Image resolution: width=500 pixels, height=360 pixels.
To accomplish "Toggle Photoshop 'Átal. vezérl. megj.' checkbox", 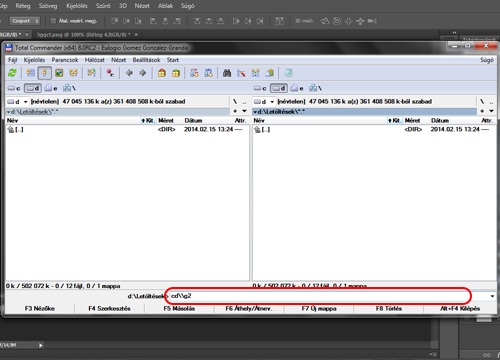I will [x=53, y=21].
